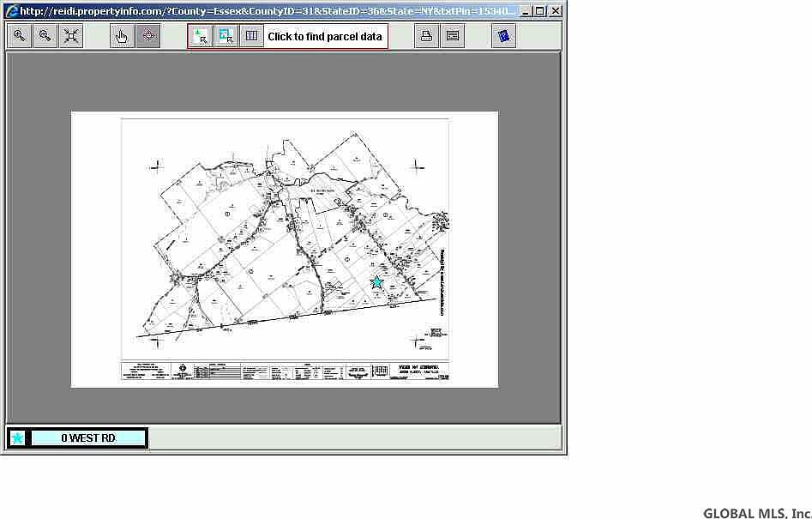Open the help book icon

point(503,36)
